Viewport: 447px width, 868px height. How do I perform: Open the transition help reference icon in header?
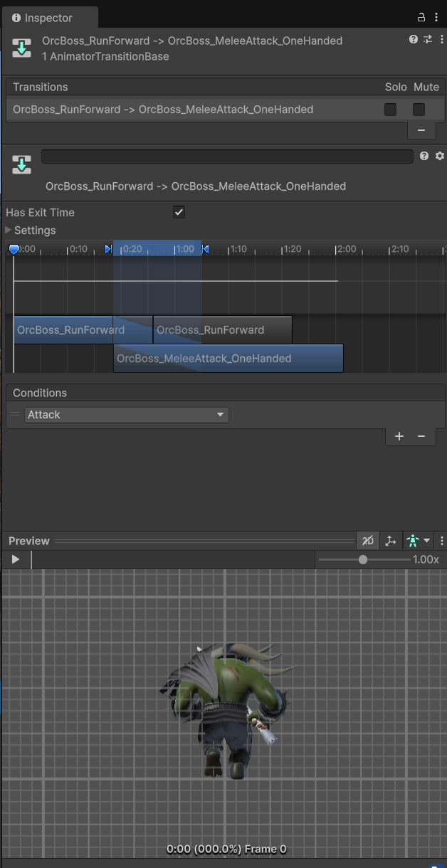click(414, 40)
